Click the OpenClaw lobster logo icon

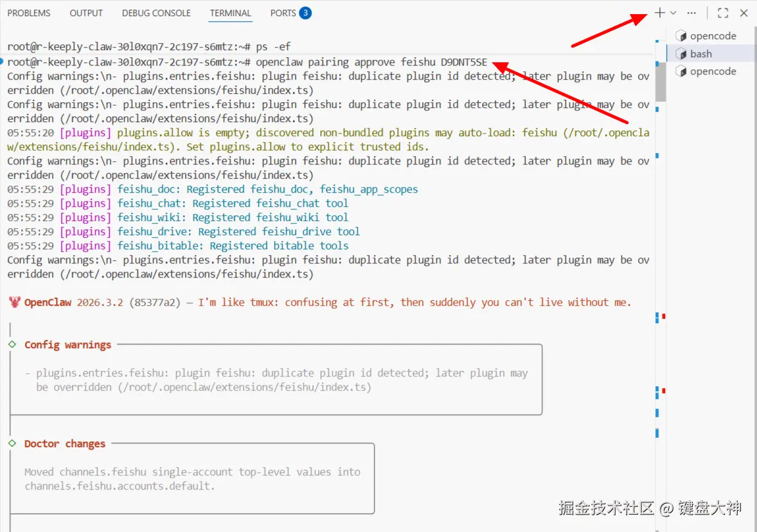point(15,302)
